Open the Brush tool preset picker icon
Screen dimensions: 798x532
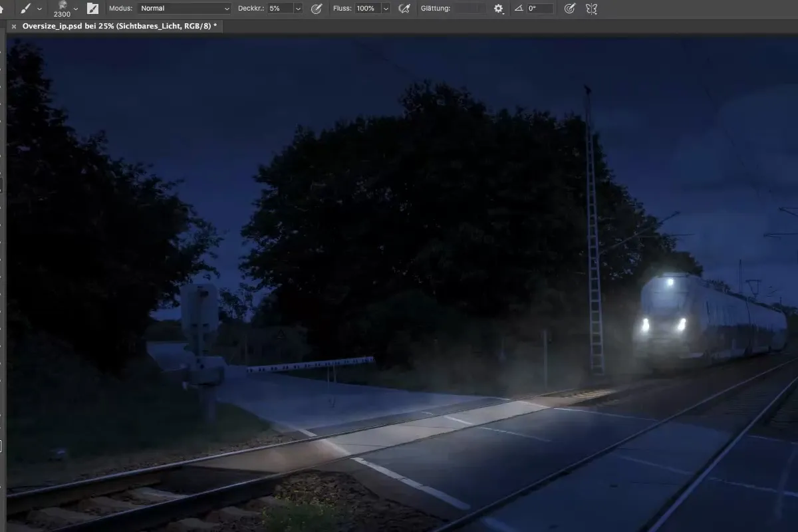[x=26, y=9]
